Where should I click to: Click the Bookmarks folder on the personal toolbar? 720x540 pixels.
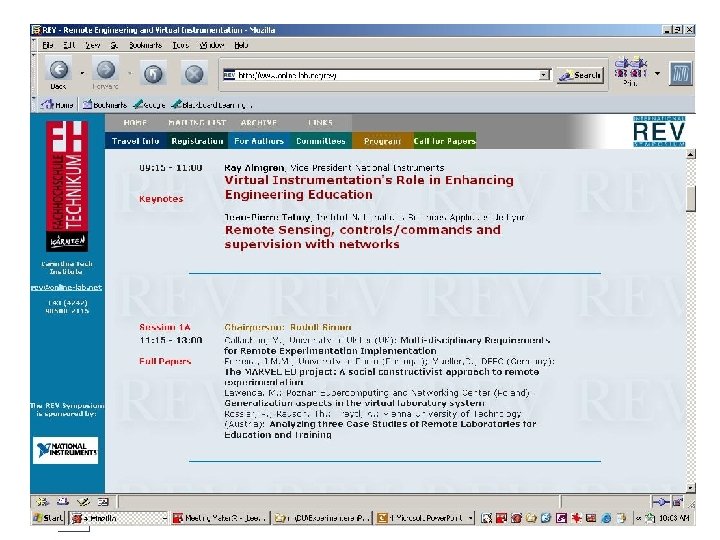tap(105, 105)
